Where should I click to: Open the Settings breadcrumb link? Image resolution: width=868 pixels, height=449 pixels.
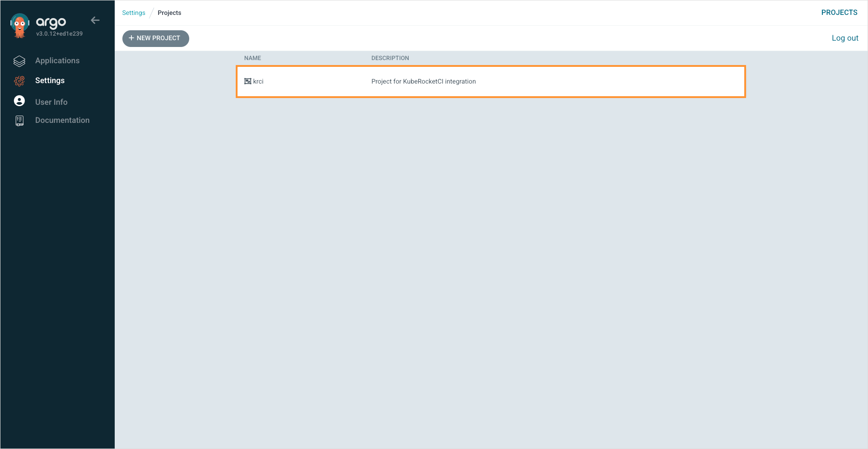pyautogui.click(x=133, y=13)
